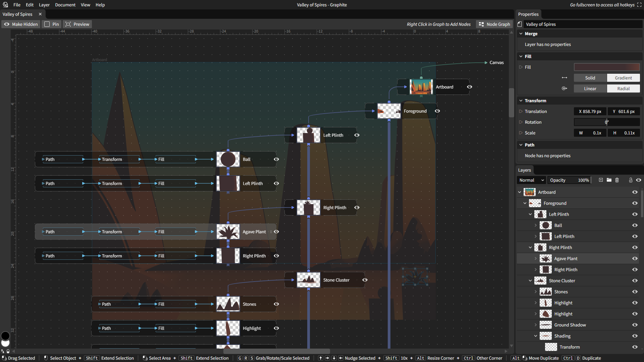
Task: Click the Node Graph button
Action: click(x=494, y=24)
